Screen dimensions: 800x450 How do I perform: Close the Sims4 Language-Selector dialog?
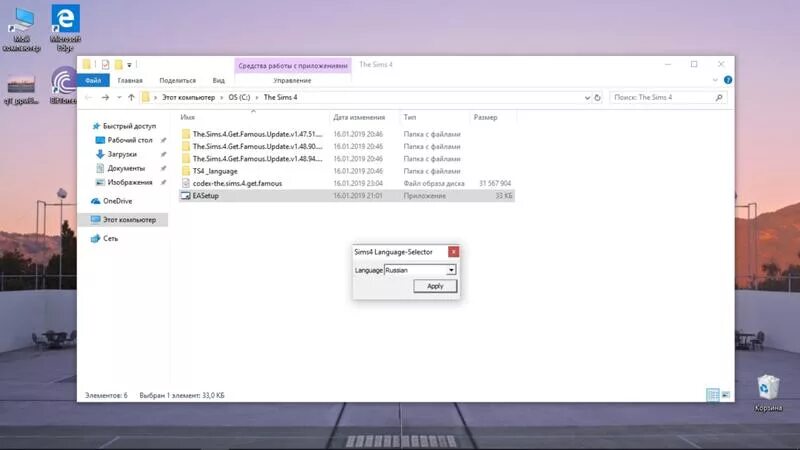(x=453, y=252)
